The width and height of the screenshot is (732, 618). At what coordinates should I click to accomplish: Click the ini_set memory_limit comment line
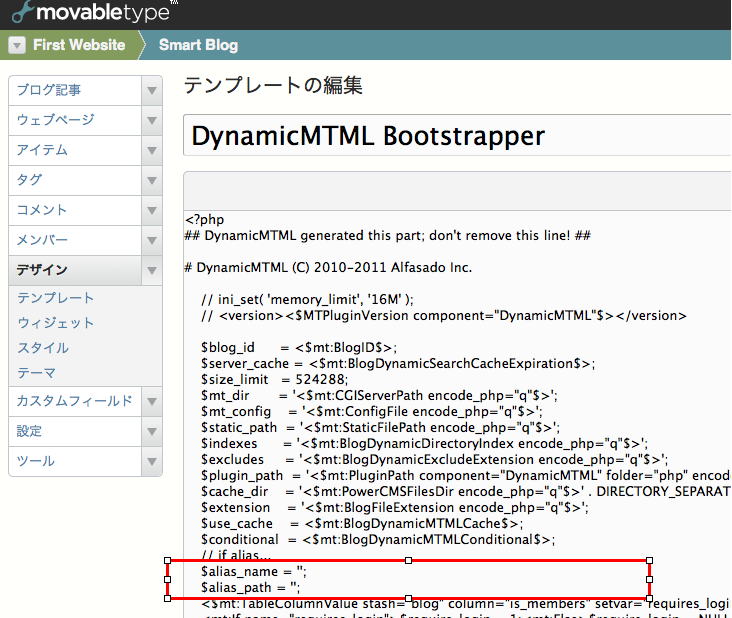[x=307, y=299]
